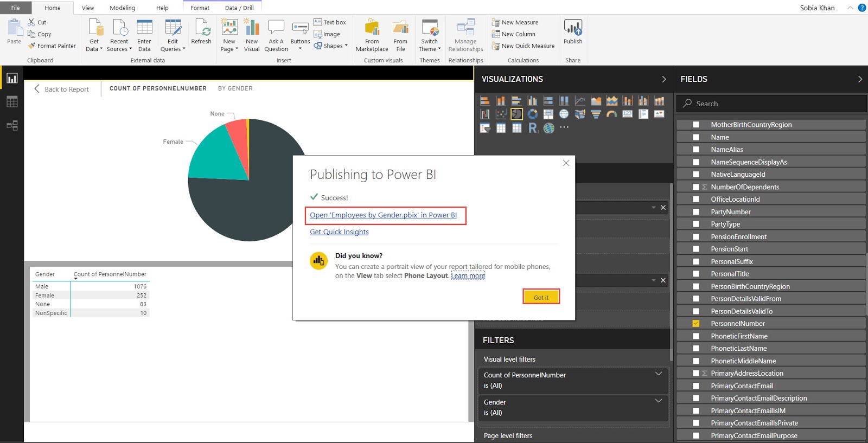This screenshot has width=868, height=443.
Task: Click the Got it button
Action: coord(541,297)
